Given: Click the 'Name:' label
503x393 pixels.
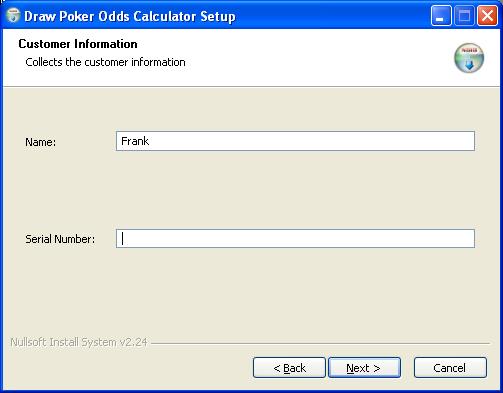Looking at the screenshot, I should point(41,142).
